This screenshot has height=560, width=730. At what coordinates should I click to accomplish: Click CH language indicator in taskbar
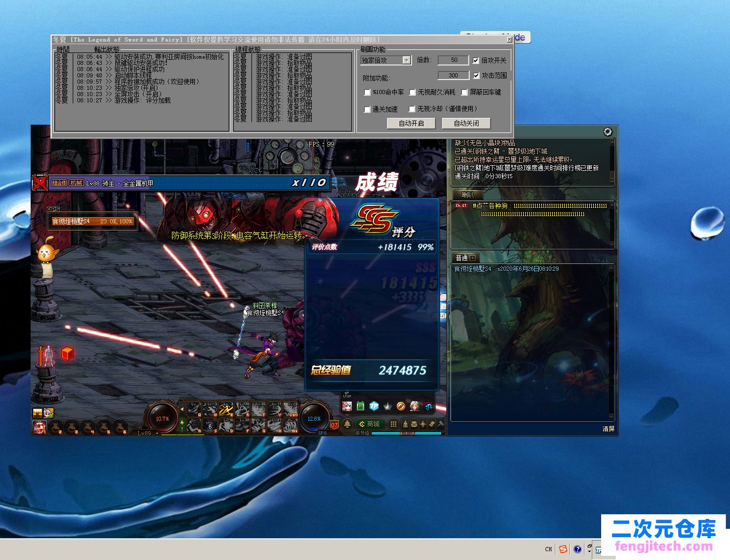click(549, 549)
